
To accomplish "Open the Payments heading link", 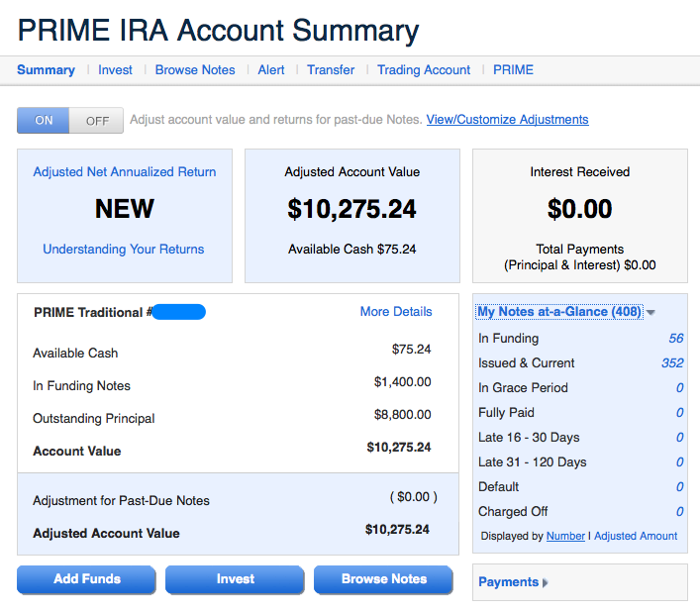I will [x=509, y=582].
